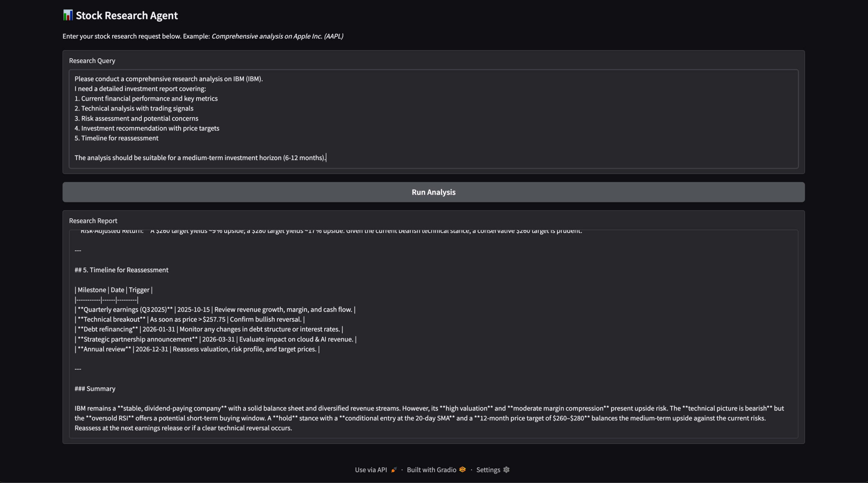Focus the Research Query text box
This screenshot has width=868, height=483.
pyautogui.click(x=433, y=119)
